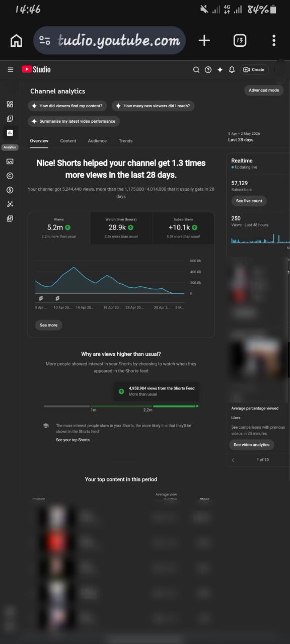Switch to the Audience tab
Viewport: 290px width, 644px height.
tap(97, 141)
